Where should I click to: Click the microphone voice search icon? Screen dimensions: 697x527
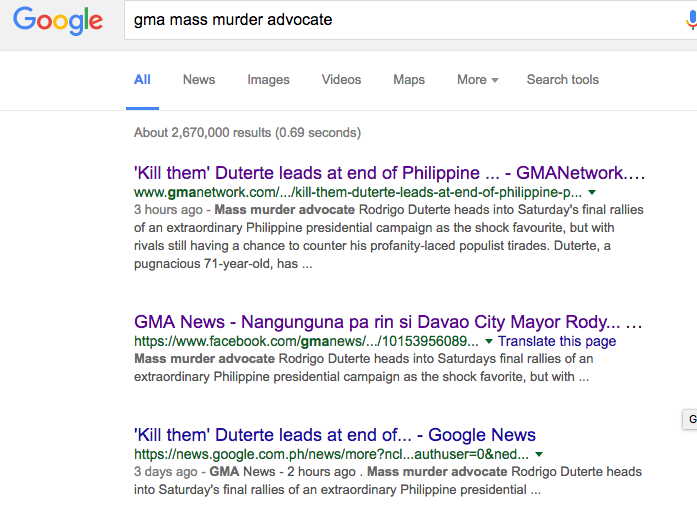691,20
